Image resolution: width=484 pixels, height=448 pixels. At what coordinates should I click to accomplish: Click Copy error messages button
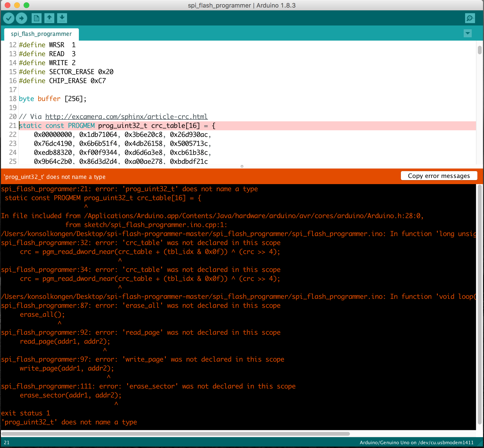coord(439,176)
